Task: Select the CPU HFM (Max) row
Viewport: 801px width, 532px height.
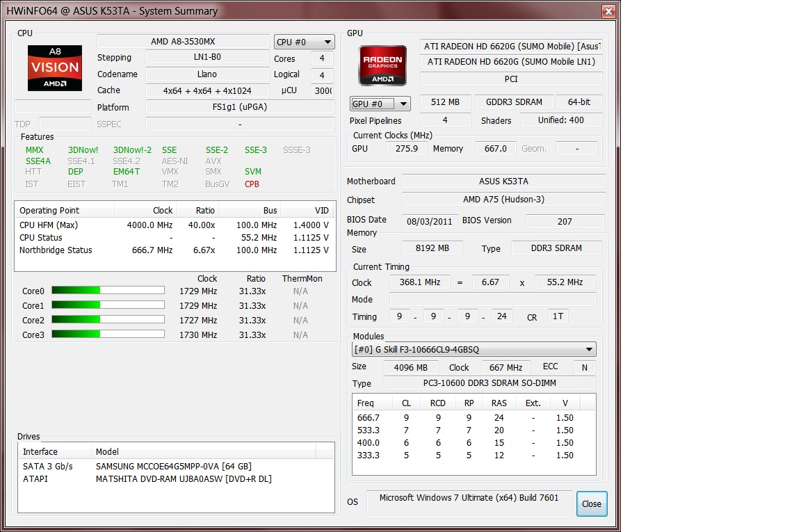Action: pos(175,225)
